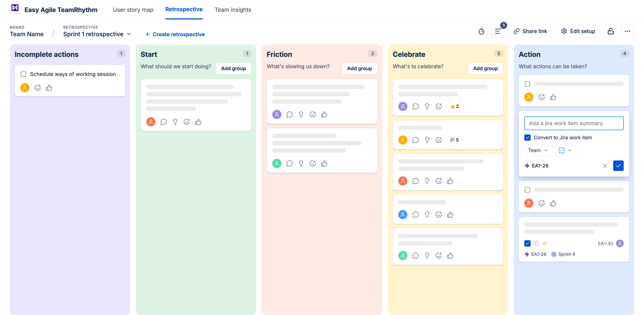The height and width of the screenshot is (315, 644).
Task: Click the Action column count badge 4
Action: click(625, 54)
